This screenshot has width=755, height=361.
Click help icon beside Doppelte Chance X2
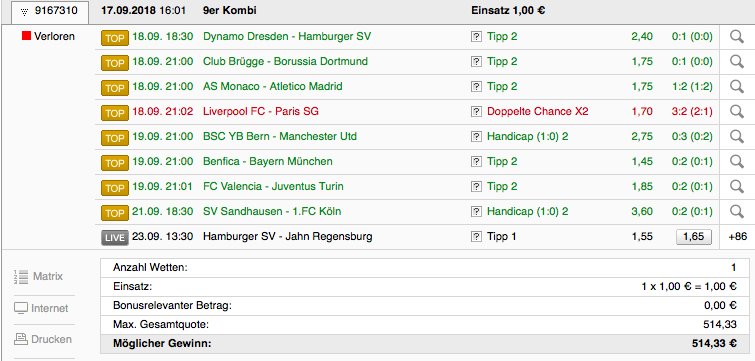pos(476,112)
